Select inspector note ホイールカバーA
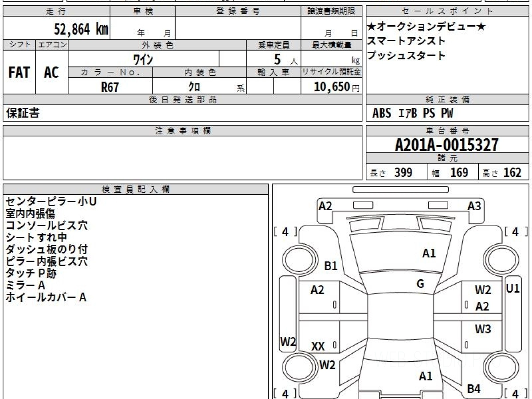The width and height of the screenshot is (532, 399). [x=46, y=297]
